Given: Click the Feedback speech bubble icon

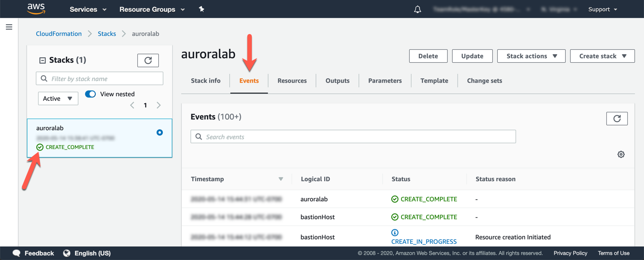Looking at the screenshot, I should pyautogui.click(x=17, y=253).
